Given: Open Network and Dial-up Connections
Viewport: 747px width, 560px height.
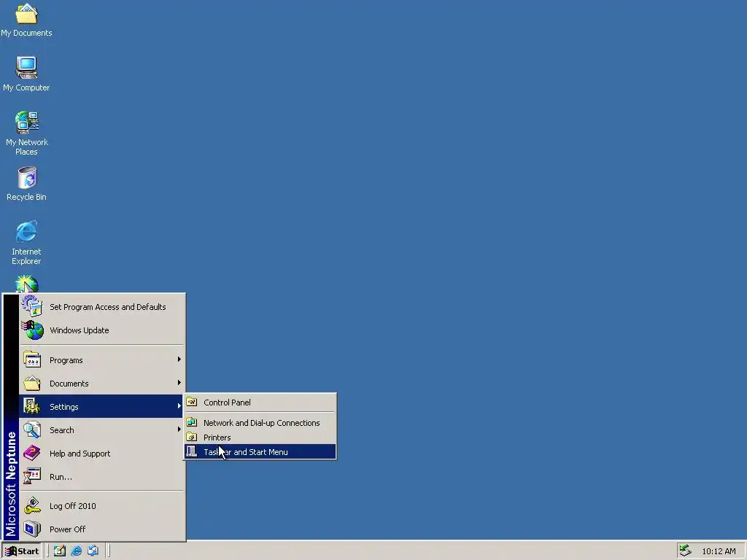Looking at the screenshot, I should click(260, 423).
